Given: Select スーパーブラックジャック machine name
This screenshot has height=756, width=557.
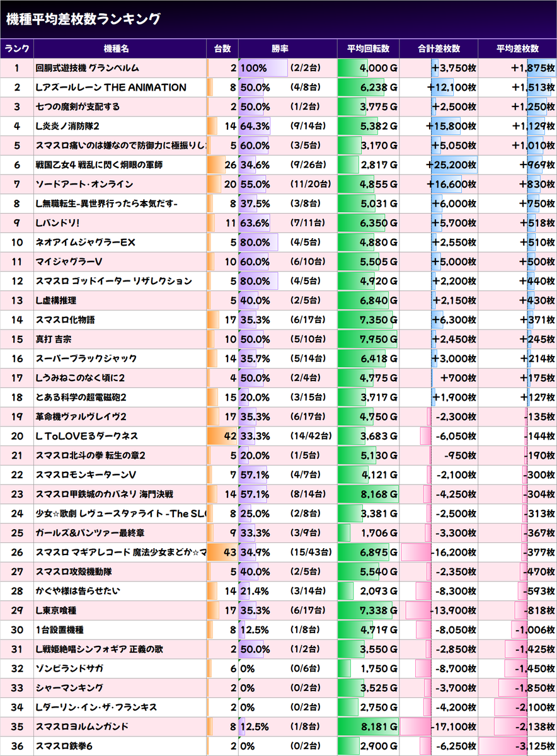Looking at the screenshot, I should tap(86, 358).
